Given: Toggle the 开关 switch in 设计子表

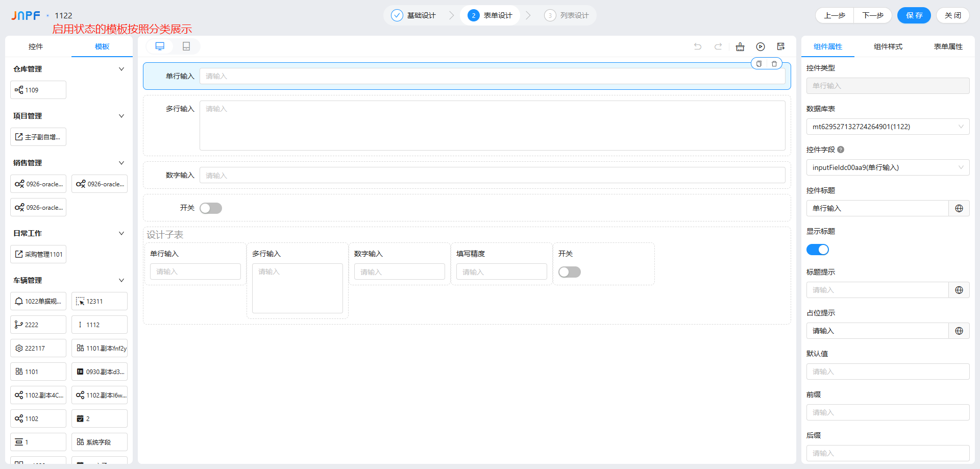Looking at the screenshot, I should point(570,272).
